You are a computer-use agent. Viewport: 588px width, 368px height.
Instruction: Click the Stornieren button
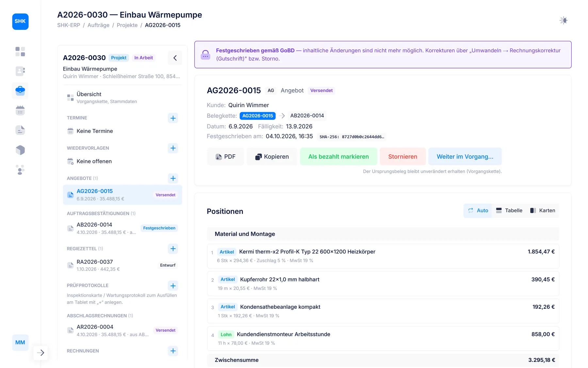point(403,157)
